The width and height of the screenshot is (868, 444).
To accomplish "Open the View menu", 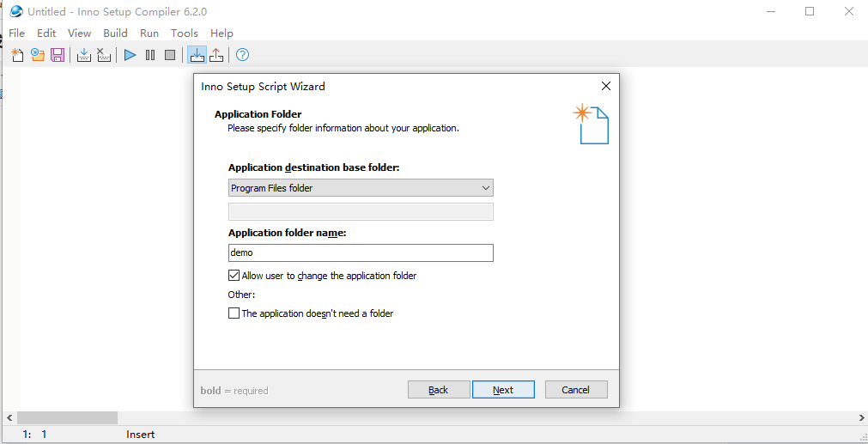I will click(80, 33).
